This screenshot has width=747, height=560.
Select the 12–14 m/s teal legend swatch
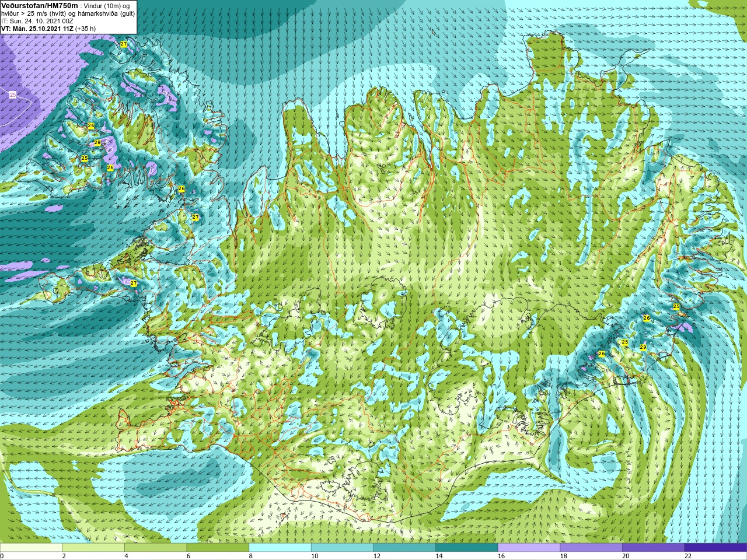click(404, 548)
